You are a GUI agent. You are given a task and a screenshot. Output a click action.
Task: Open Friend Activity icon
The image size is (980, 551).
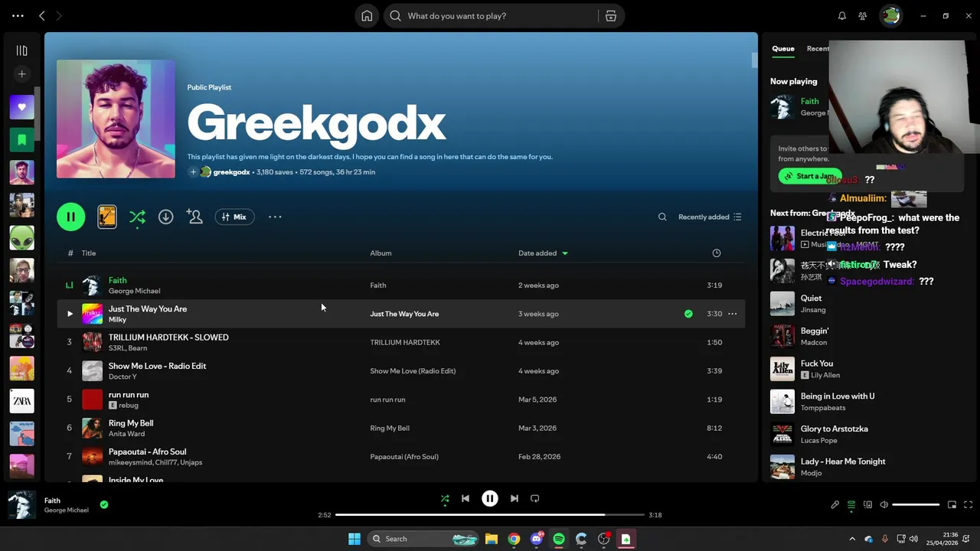tap(863, 16)
